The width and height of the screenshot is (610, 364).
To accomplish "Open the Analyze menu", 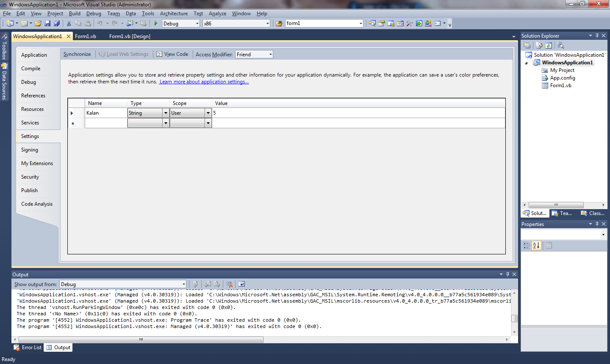I will (217, 14).
